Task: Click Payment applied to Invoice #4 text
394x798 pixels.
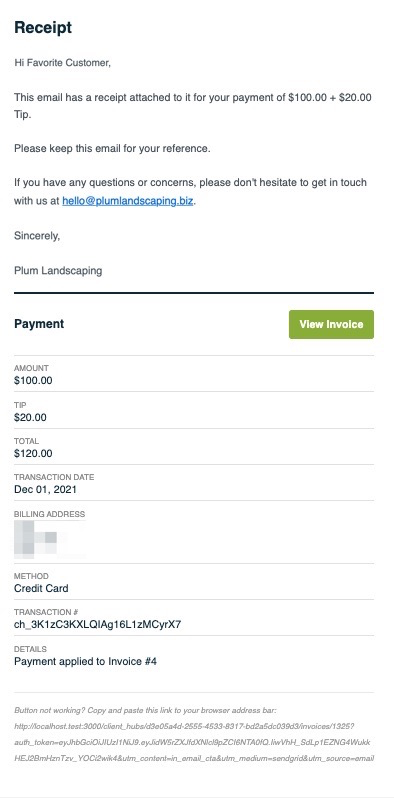Action: coord(86,662)
